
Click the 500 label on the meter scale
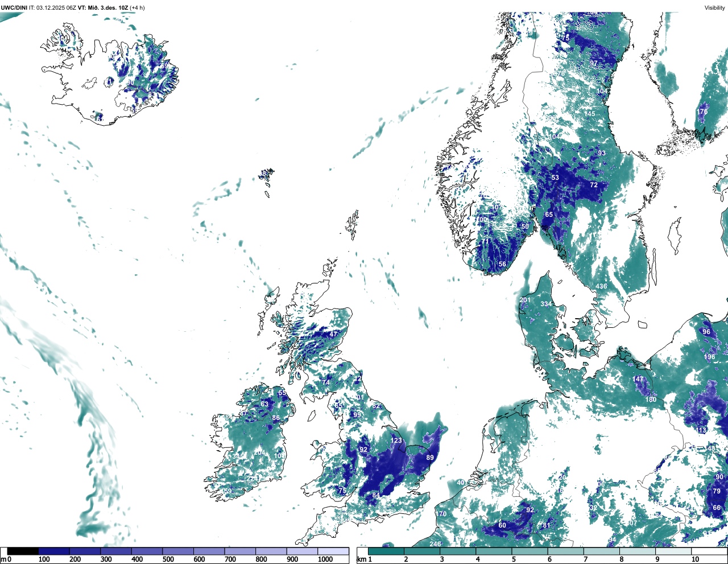click(168, 559)
